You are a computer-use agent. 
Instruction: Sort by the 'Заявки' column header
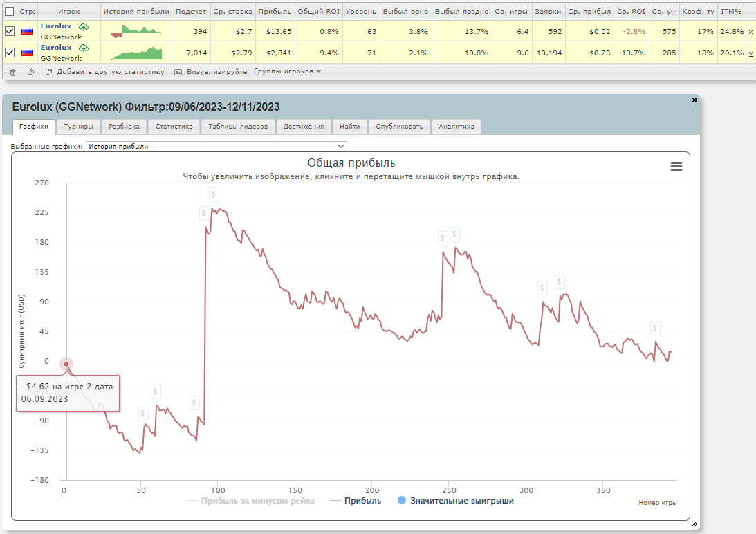[x=548, y=11]
